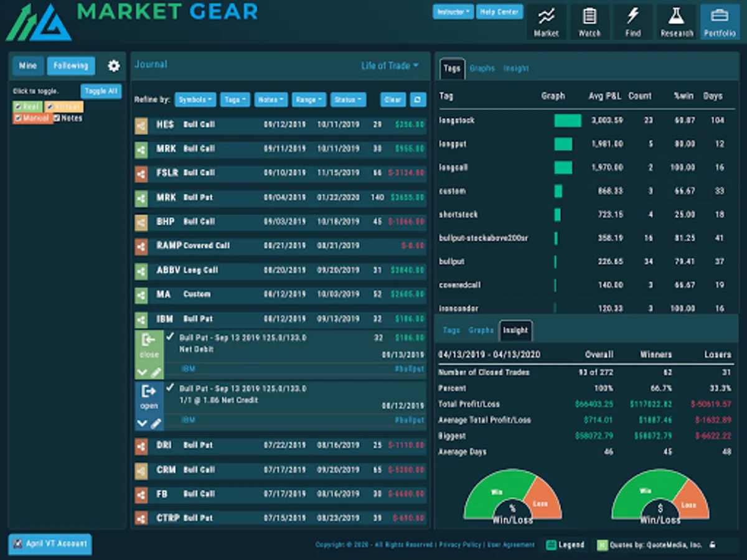
Task: Clear the journal filters
Action: click(393, 100)
